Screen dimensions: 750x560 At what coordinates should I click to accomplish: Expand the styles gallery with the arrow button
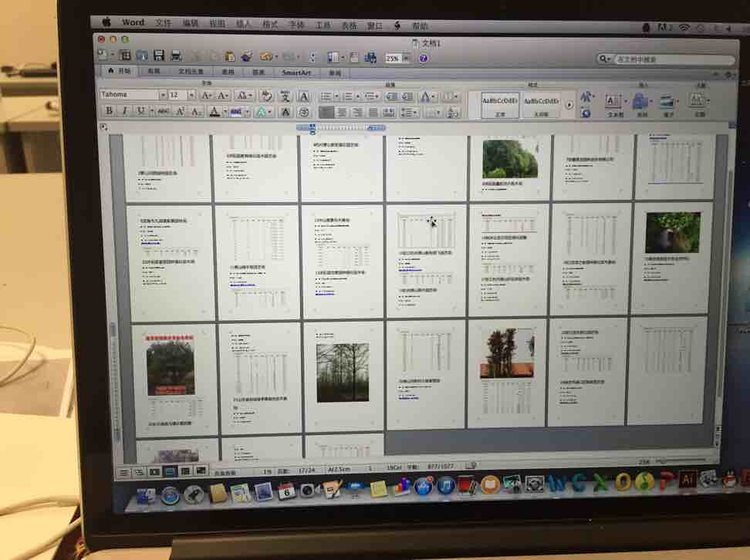[569, 104]
